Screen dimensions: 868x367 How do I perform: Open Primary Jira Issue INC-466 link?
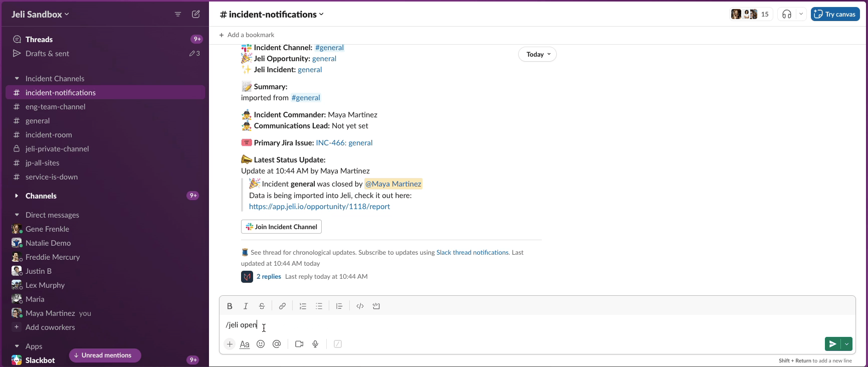344,142
